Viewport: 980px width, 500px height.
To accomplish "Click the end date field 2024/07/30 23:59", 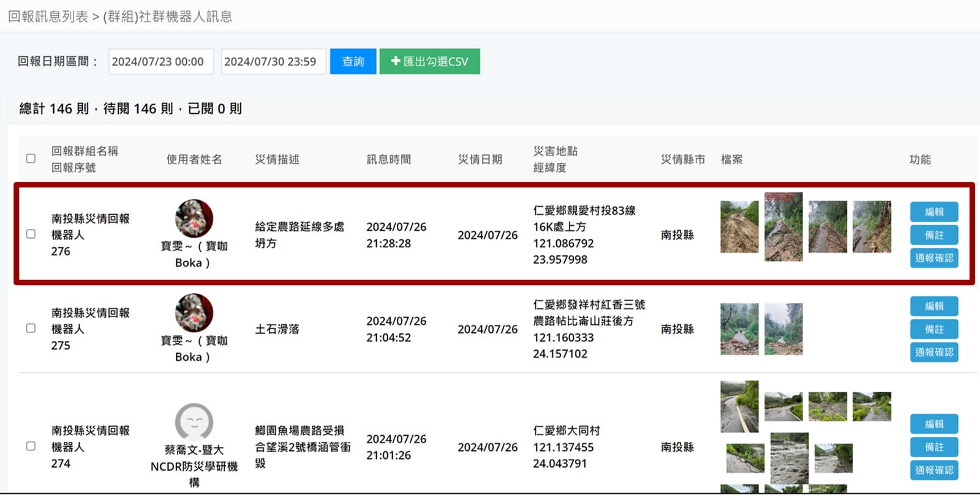I will [x=273, y=61].
